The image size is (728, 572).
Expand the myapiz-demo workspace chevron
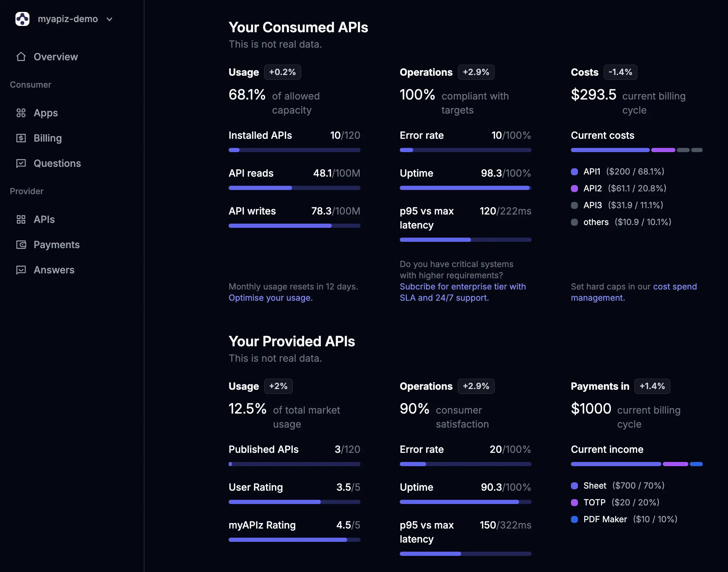109,19
